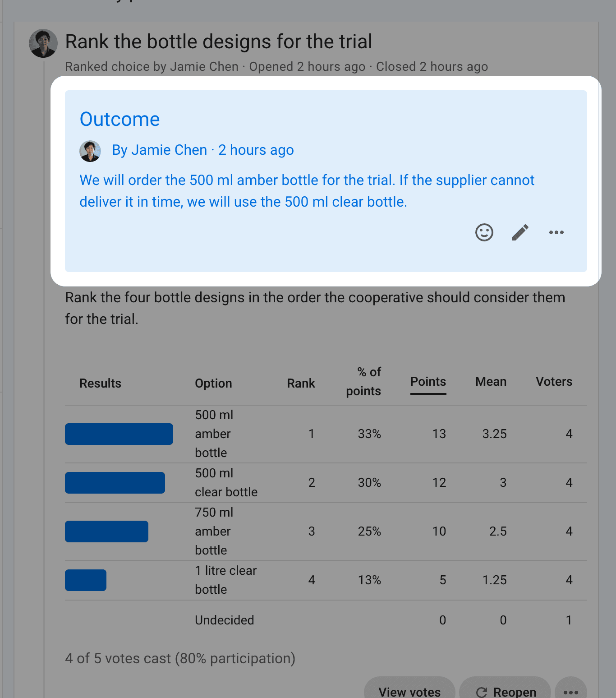Select the 500 ml clear bottle option row
The image size is (616, 698).
tap(326, 483)
